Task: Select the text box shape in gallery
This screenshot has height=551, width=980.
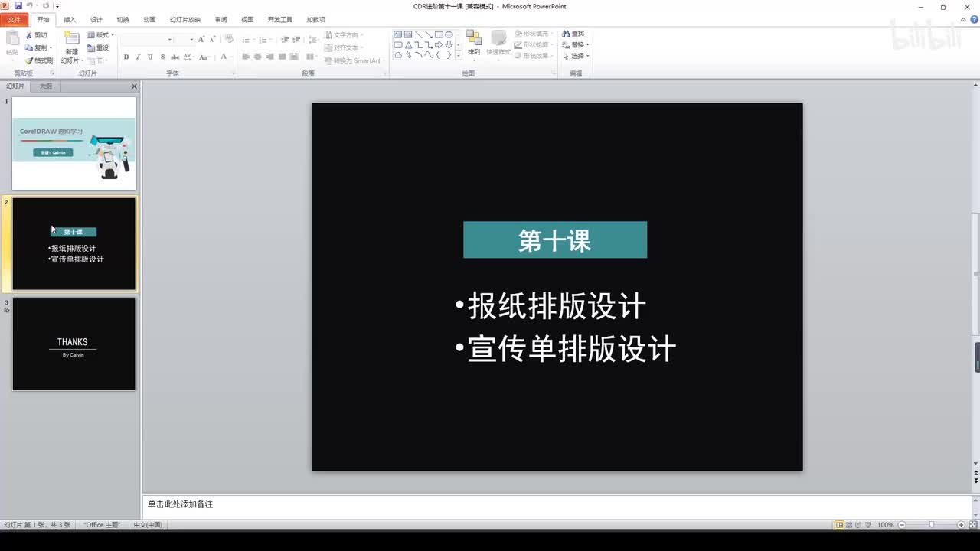Action: (x=398, y=34)
